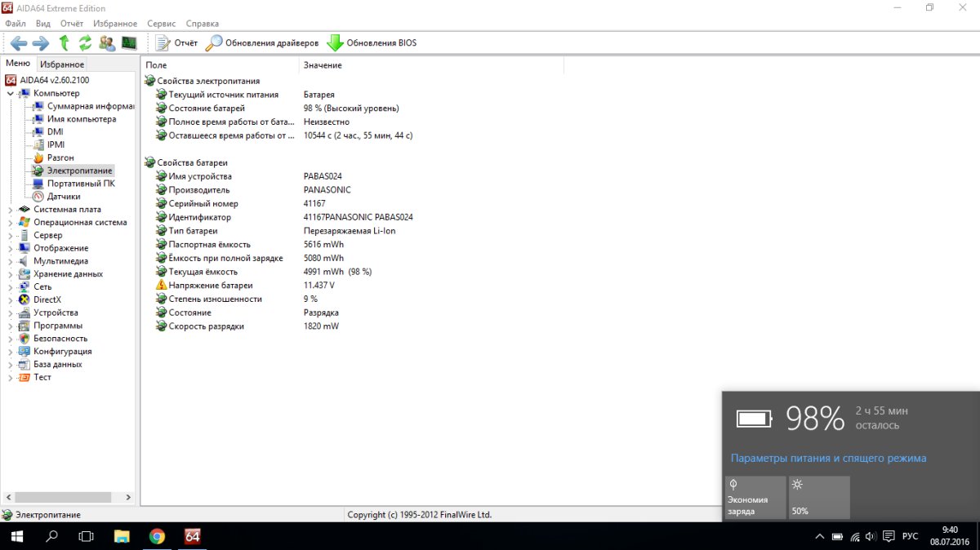Select the Степень изношенности row
Viewport: 980px width, 550px height.
(353, 299)
